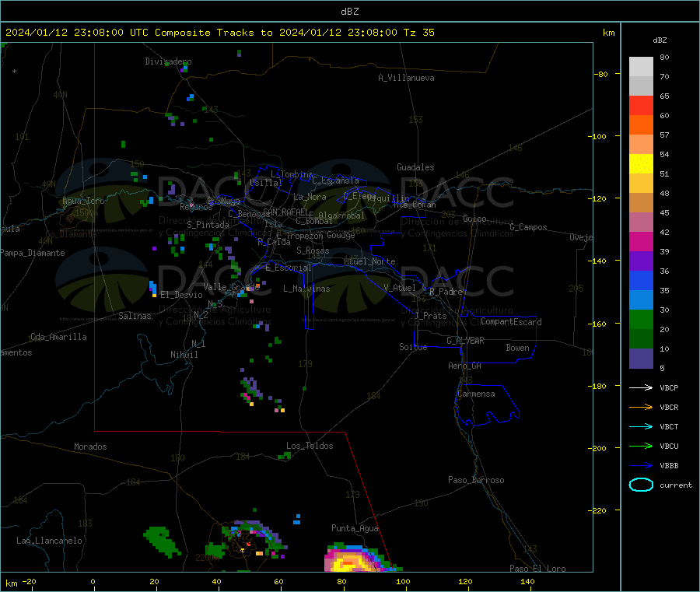Click the composite tracks timestamp header
This screenshot has width=700, height=592.
pos(220,33)
